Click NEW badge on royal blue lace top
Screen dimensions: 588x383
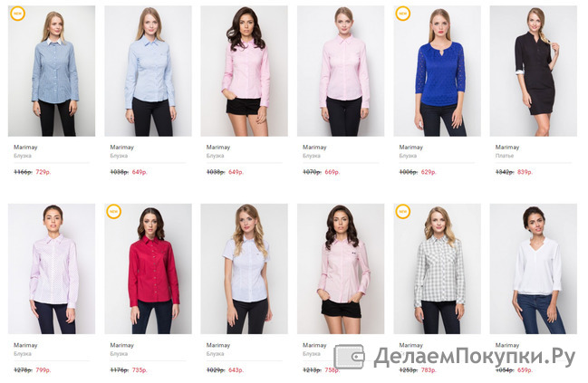pos(403,14)
